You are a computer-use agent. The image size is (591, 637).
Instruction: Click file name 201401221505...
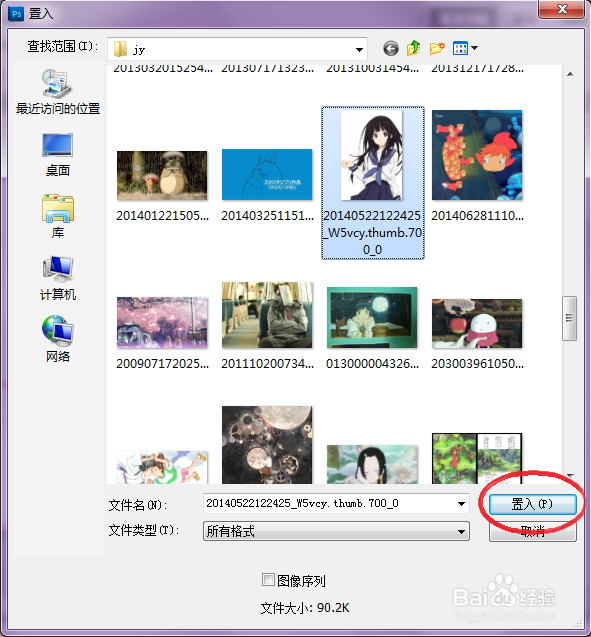click(162, 216)
